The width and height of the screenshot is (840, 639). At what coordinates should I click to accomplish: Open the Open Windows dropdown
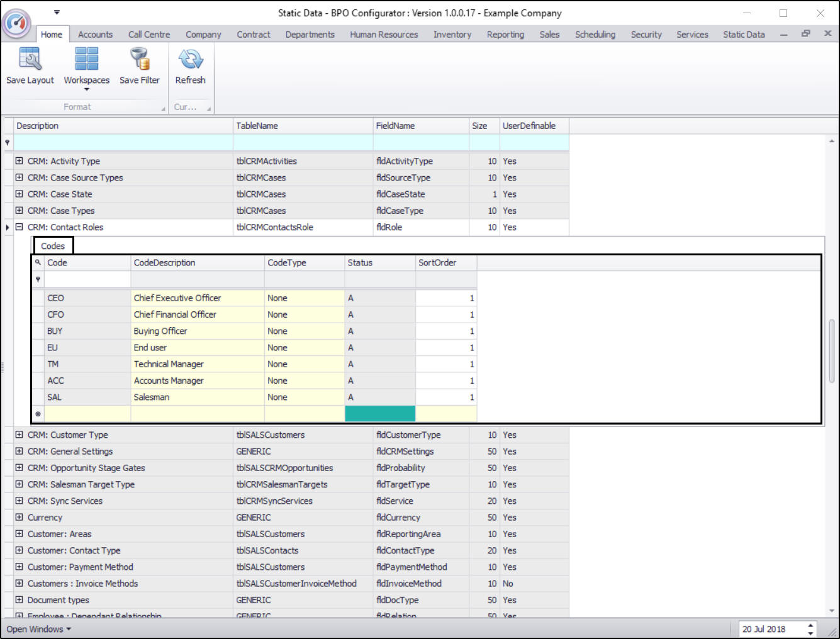point(39,629)
